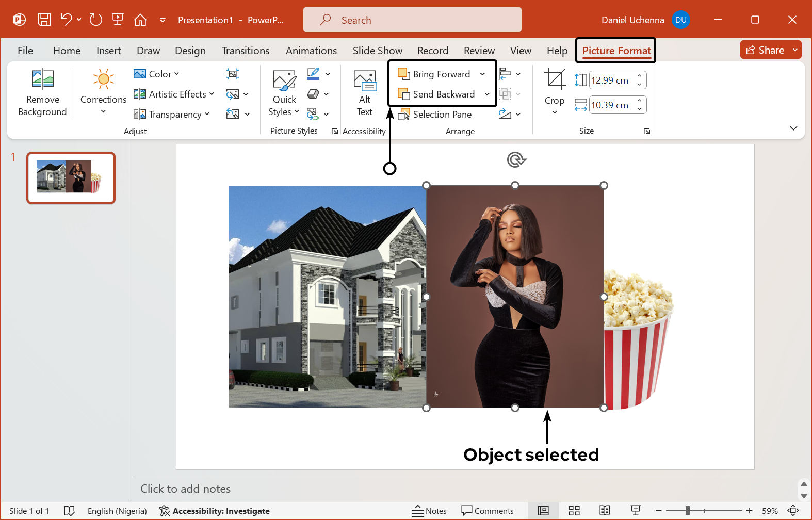
Task: Collapse the ribbon with the chevron
Action: pos(793,128)
